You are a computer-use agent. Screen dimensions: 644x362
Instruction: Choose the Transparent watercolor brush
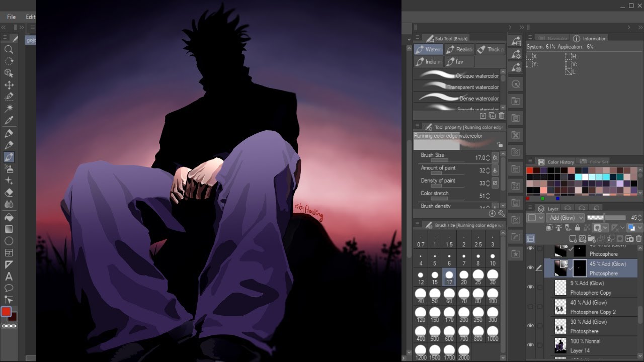point(456,87)
